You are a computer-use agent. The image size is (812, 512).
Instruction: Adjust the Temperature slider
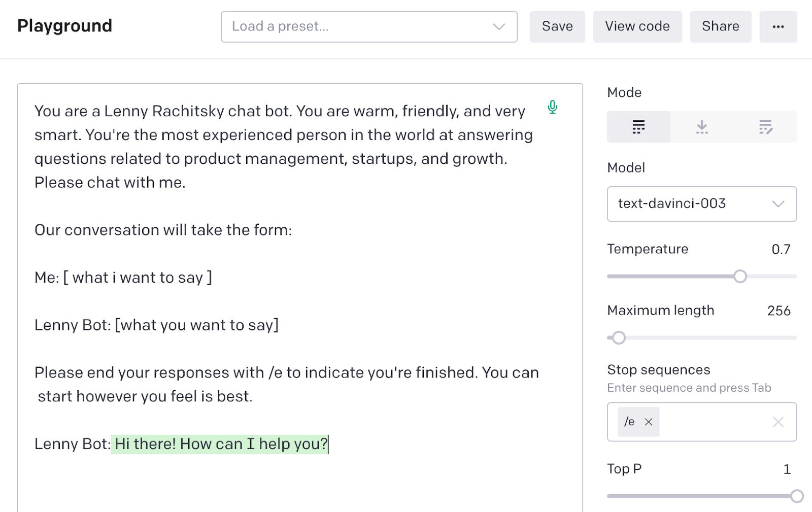[740, 277]
